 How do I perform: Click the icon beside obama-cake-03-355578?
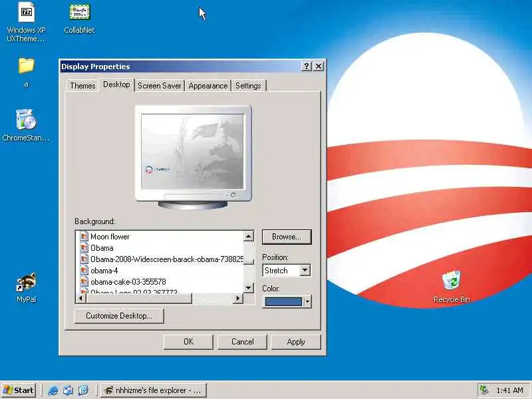(84, 281)
